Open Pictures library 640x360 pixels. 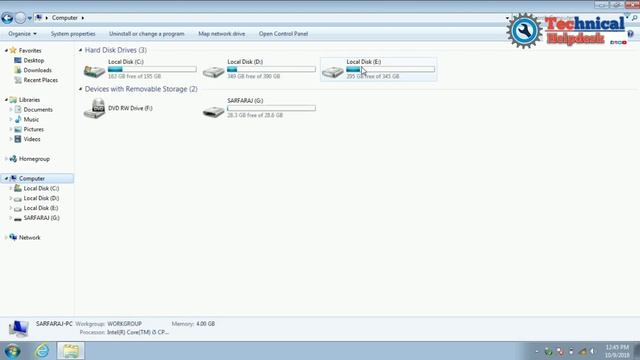point(33,129)
